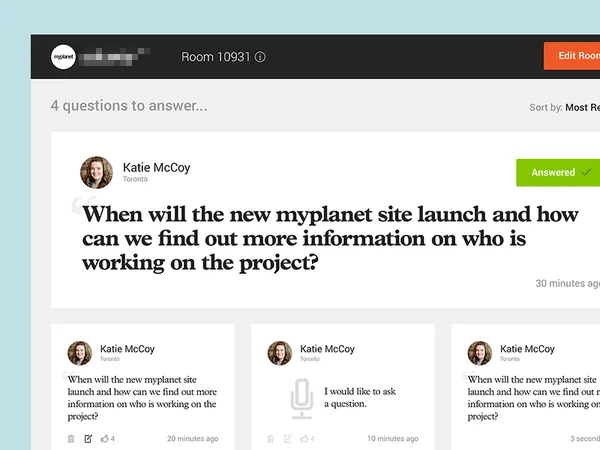Click the Room 10931 title
This screenshot has height=450, width=600.
coord(215,57)
